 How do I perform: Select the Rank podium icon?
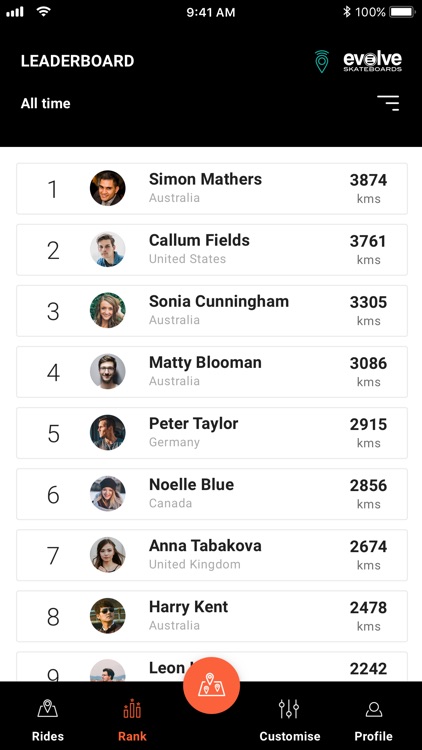(132, 708)
